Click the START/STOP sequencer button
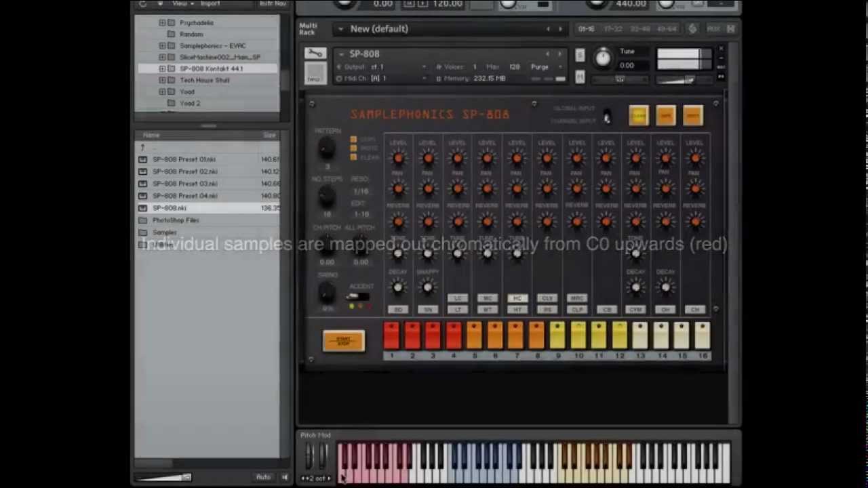The width and height of the screenshot is (868, 488). 344,341
